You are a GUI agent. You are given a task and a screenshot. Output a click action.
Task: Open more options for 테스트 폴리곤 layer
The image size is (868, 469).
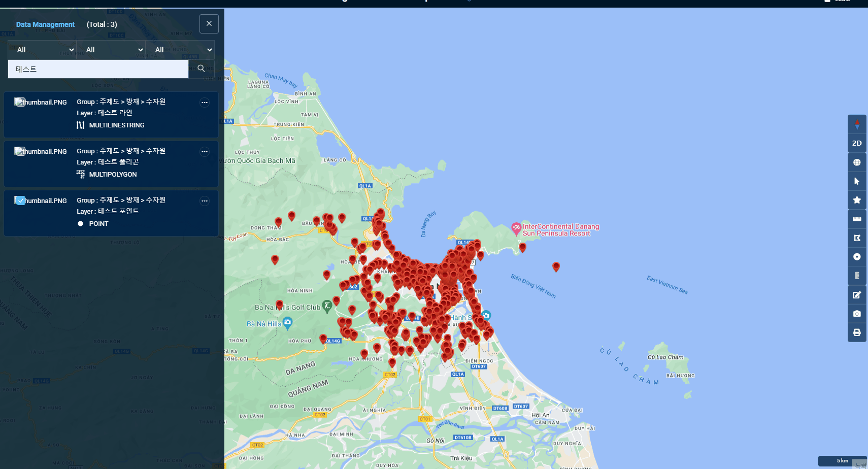205,152
